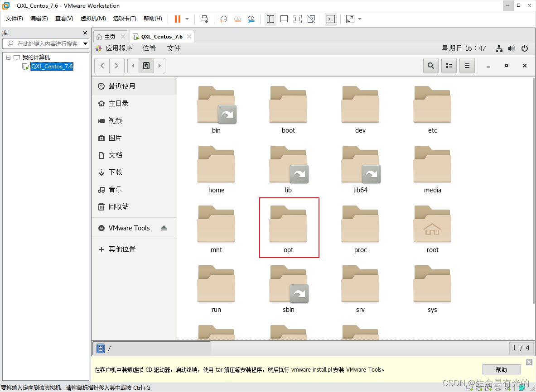Open the power menu in the CentOS top bar
Image resolution: width=536 pixels, height=392 pixels.
click(525, 48)
